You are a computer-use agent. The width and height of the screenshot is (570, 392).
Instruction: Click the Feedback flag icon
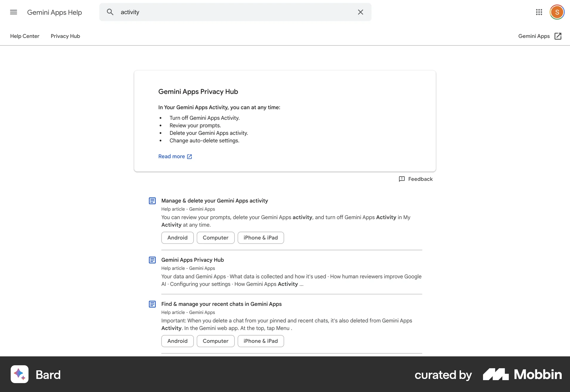(x=401, y=179)
